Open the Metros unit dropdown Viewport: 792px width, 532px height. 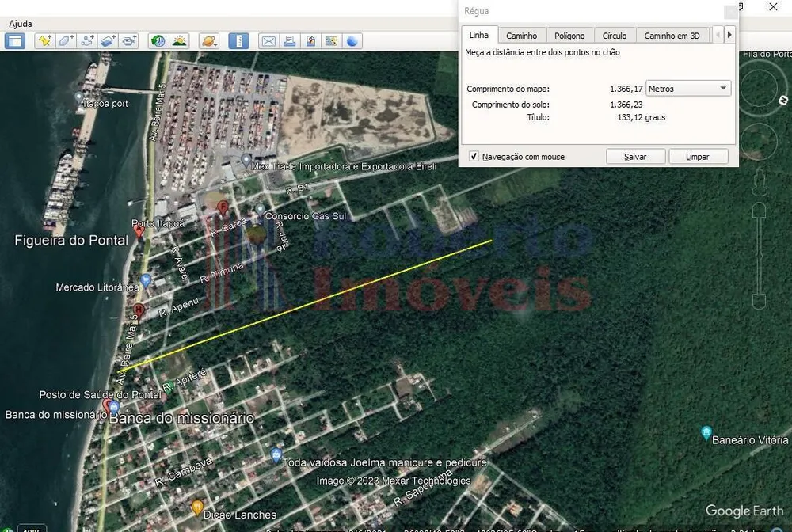tap(688, 89)
